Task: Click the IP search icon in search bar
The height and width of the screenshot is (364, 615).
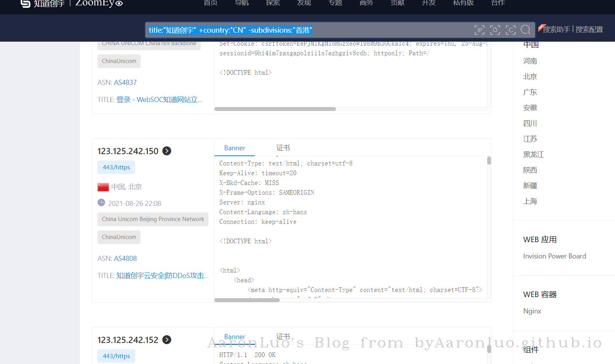Action: click(479, 30)
